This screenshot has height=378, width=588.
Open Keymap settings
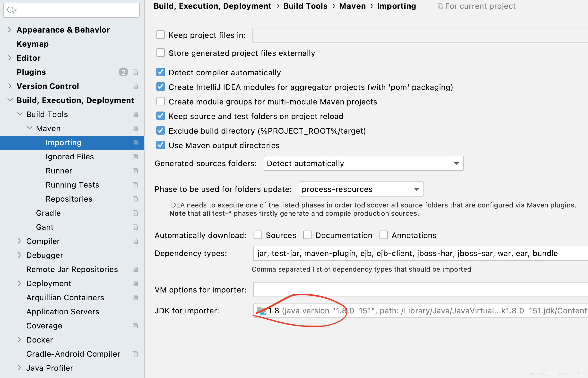[33, 44]
